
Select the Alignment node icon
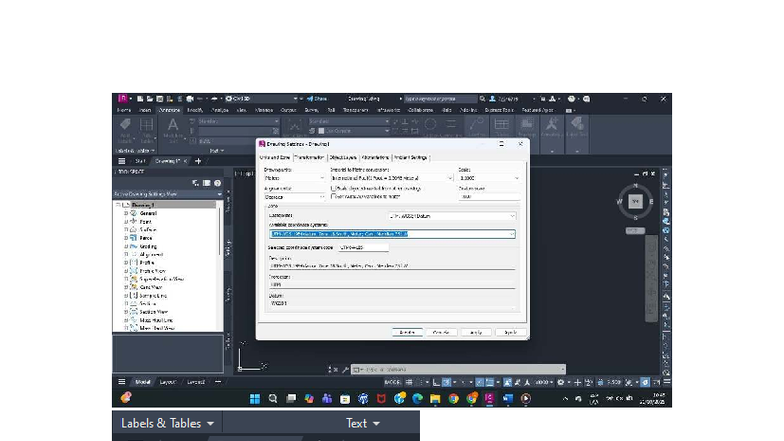(x=132, y=254)
